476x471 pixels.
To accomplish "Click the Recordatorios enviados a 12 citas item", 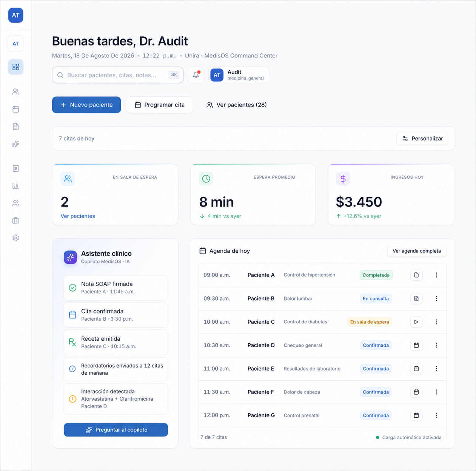I will (x=116, y=369).
